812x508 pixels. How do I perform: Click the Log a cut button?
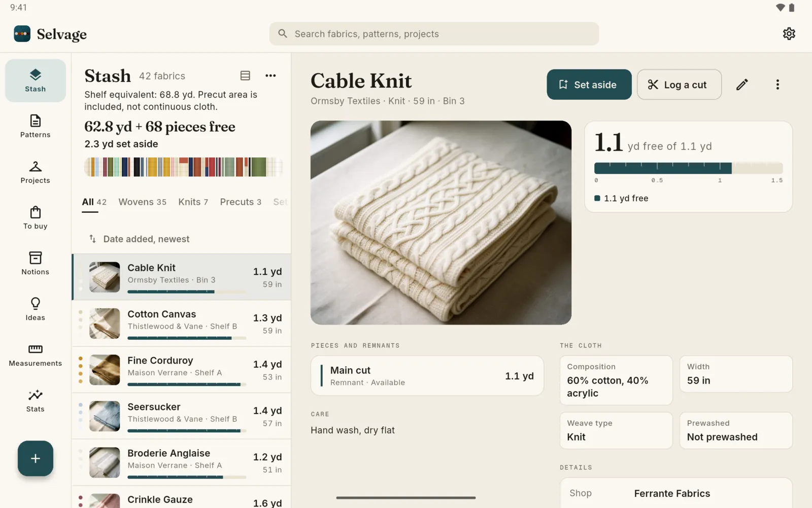tap(679, 84)
